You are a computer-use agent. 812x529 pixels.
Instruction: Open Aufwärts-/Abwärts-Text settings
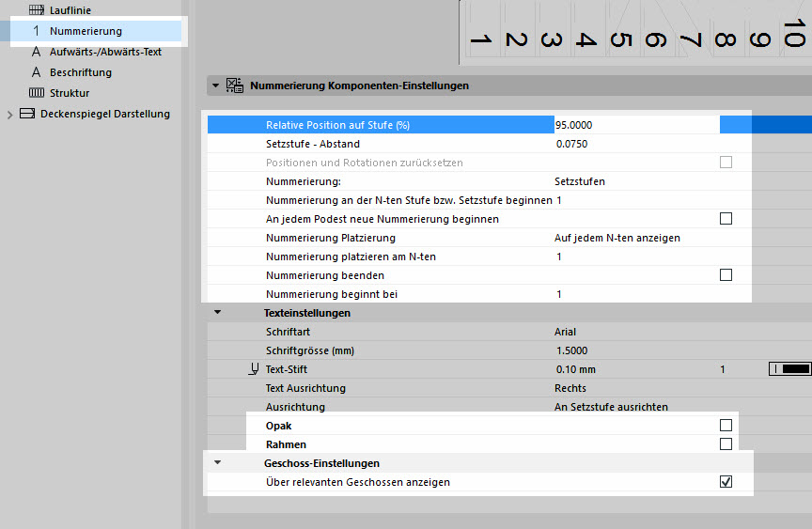[105, 52]
